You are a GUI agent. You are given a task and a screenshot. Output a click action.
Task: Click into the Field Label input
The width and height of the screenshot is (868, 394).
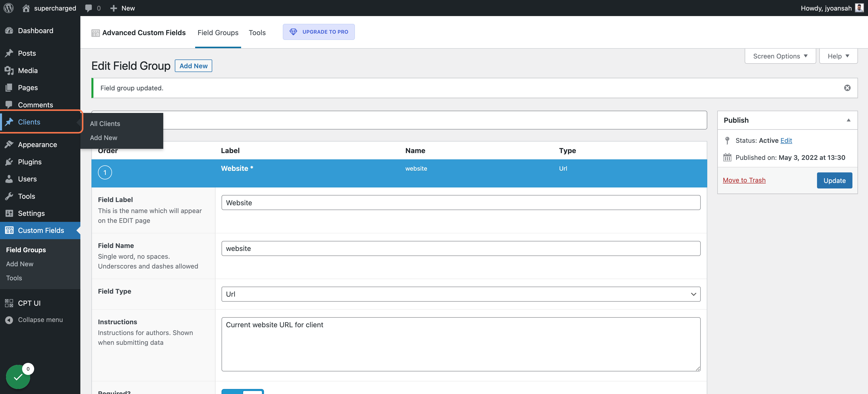pos(461,202)
